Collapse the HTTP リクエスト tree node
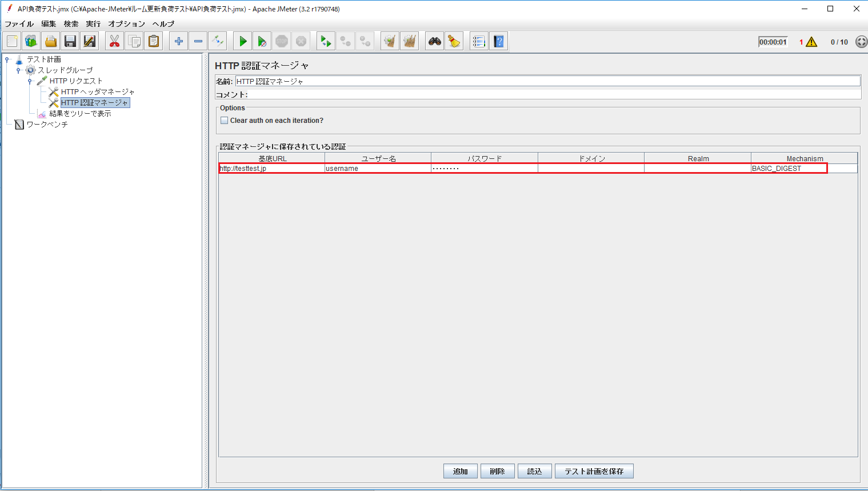 tap(30, 81)
